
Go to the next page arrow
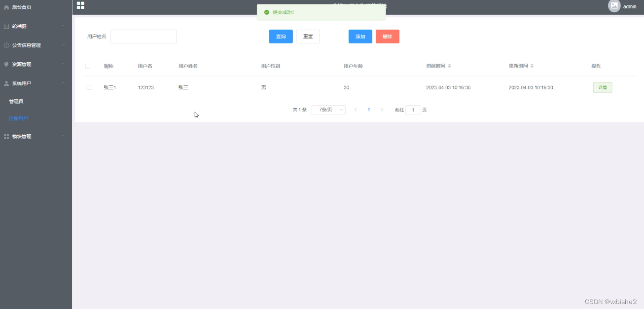[x=382, y=110]
